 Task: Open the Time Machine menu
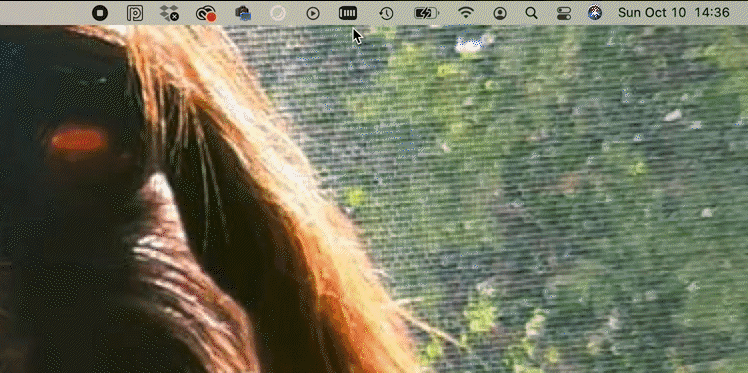tap(386, 13)
